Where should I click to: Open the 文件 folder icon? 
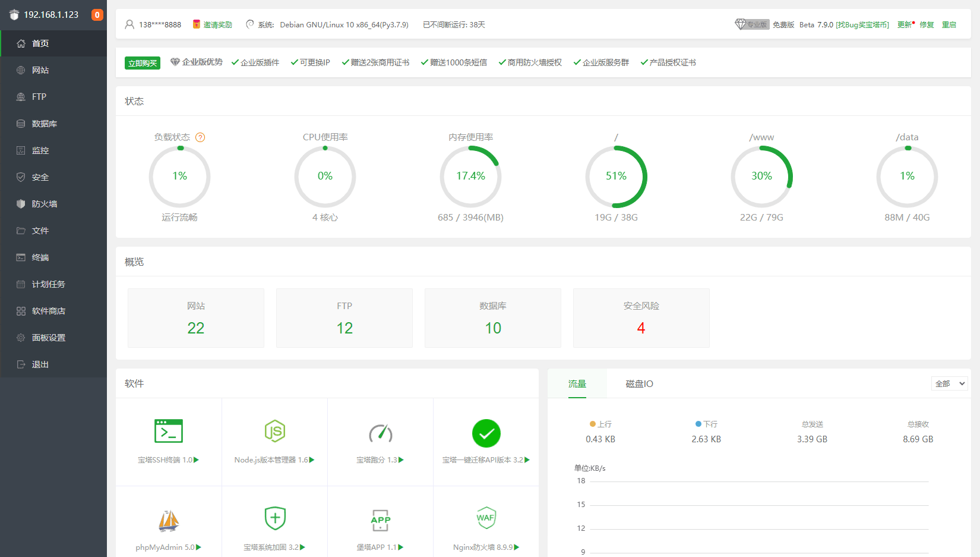(x=21, y=231)
